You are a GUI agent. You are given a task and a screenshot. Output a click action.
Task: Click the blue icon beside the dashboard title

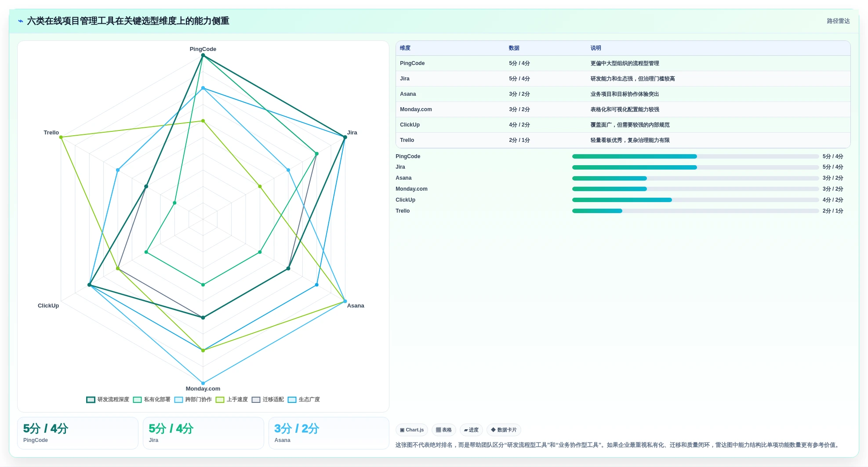coord(20,21)
